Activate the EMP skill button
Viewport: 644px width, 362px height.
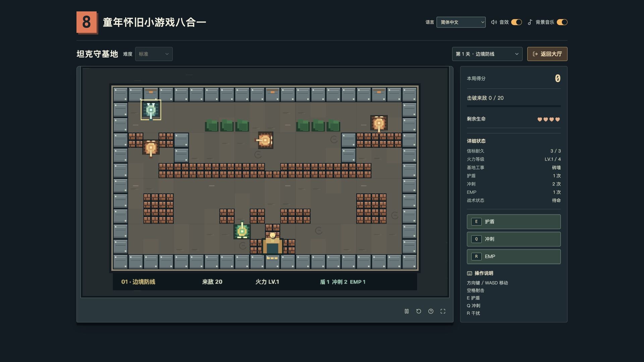[x=514, y=256]
